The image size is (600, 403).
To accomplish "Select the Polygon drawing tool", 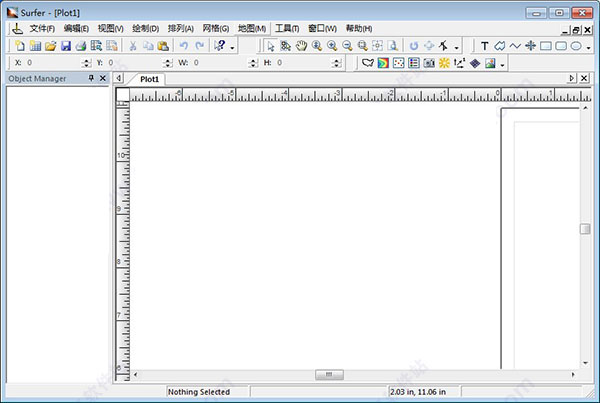I will (499, 46).
